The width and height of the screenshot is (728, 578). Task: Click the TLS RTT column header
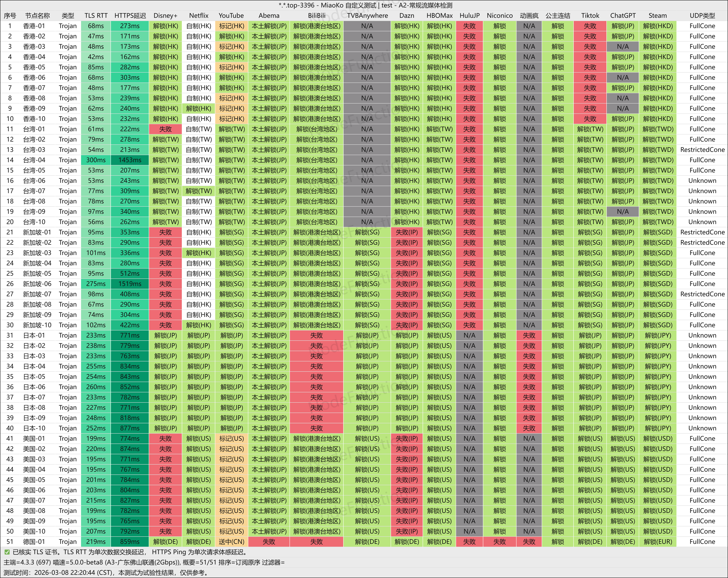tap(96, 15)
